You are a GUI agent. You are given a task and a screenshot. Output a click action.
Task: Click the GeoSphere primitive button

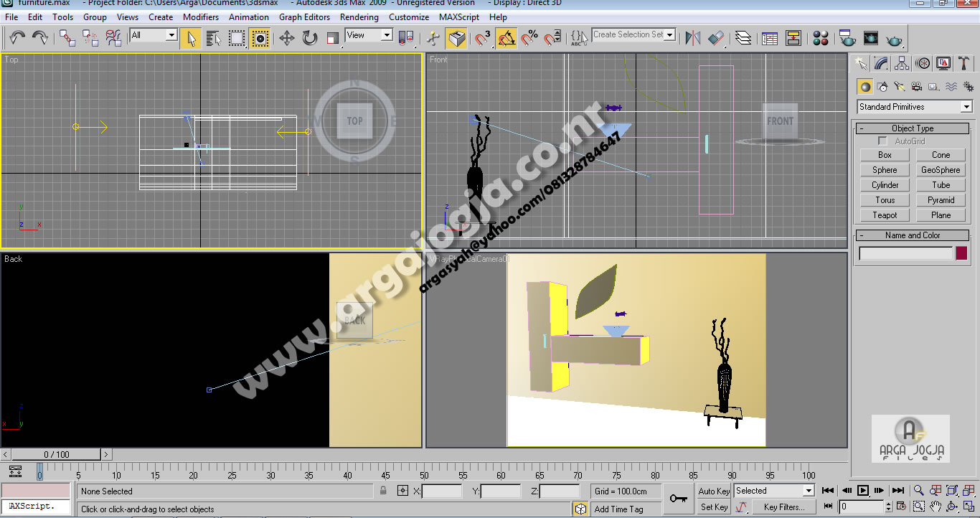point(941,170)
